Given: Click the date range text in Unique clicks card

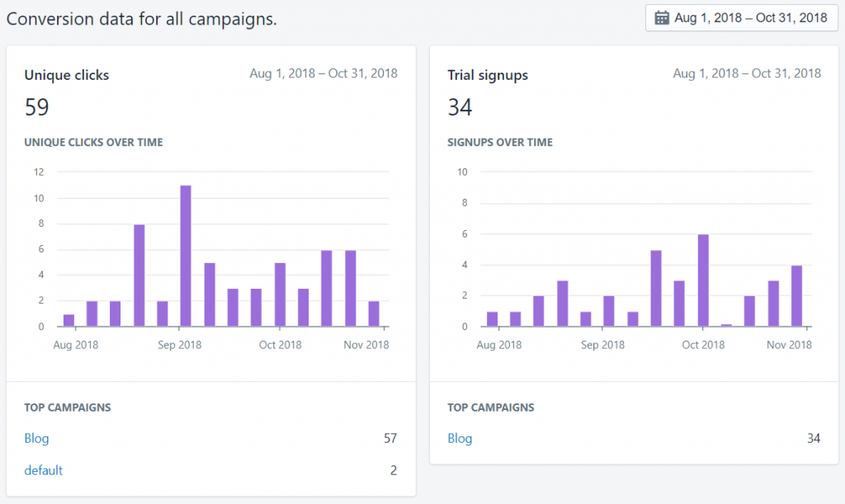Looking at the screenshot, I should [x=323, y=73].
